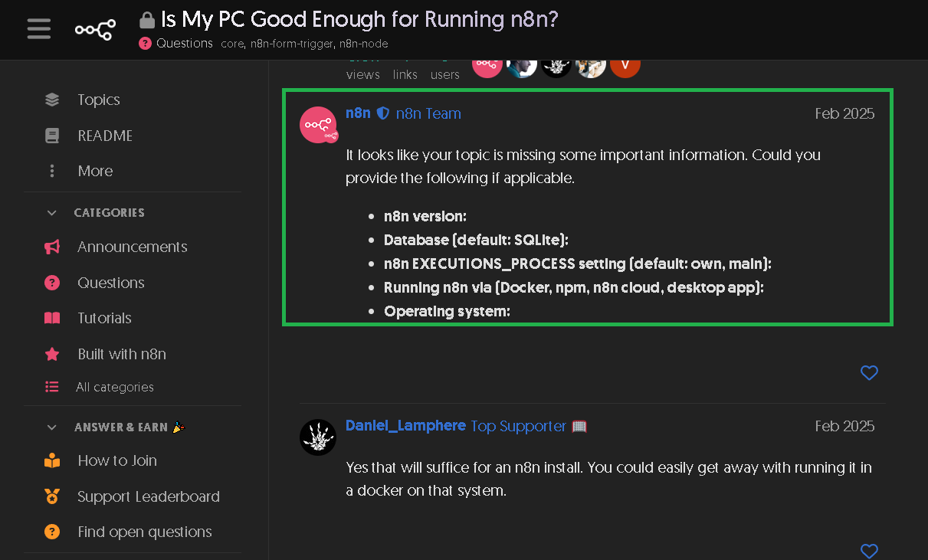
Task: View All categories list
Action: click(x=114, y=387)
